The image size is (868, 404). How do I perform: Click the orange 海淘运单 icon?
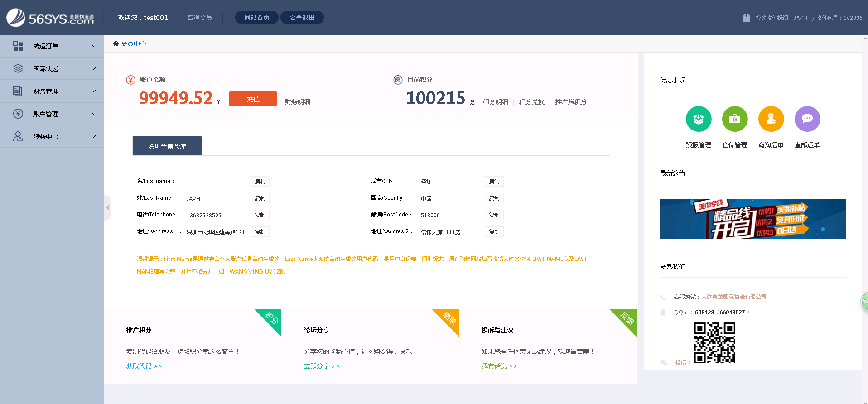click(771, 119)
